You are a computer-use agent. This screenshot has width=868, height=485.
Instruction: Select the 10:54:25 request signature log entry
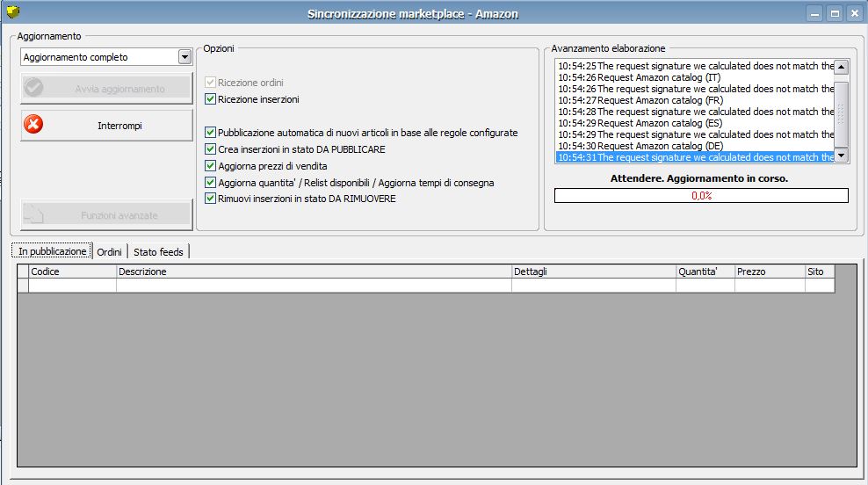pyautogui.click(x=695, y=66)
